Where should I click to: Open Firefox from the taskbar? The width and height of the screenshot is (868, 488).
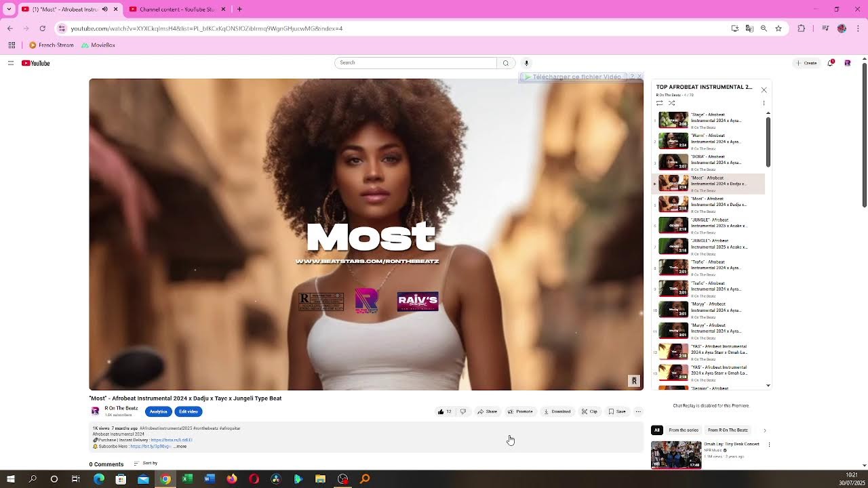[x=232, y=479]
